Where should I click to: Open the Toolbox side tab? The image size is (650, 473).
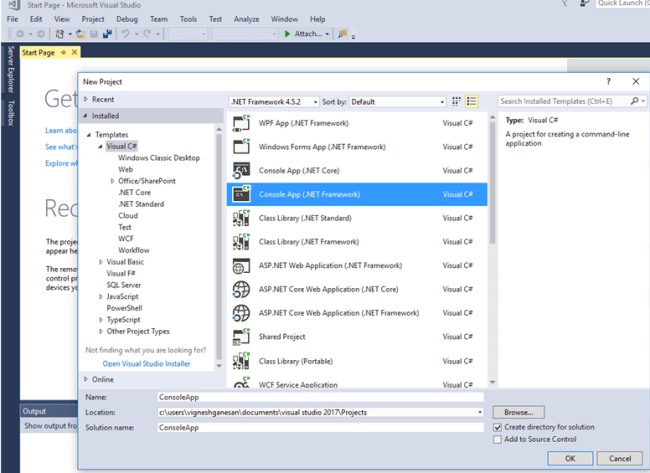(11, 113)
